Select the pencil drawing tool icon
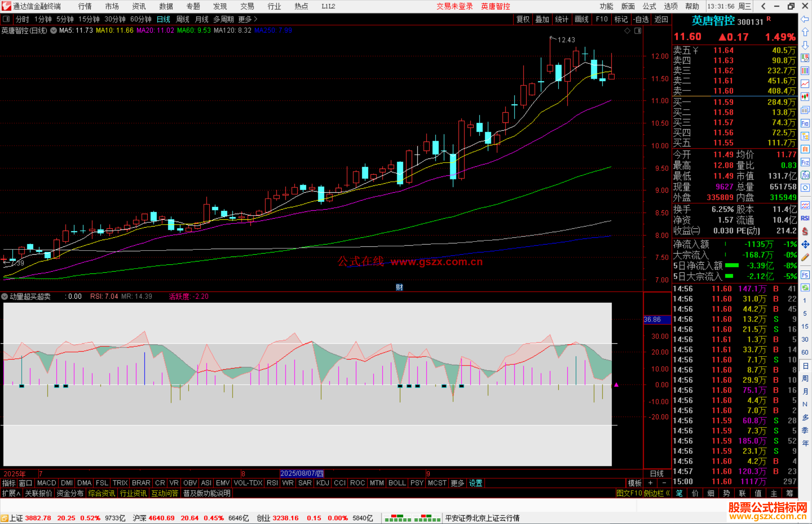 point(805,258)
